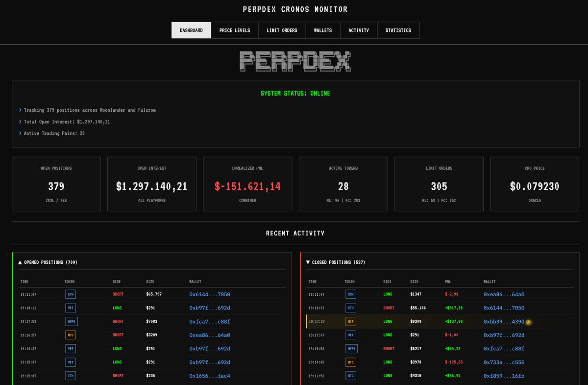Click the WIF token badge in the highlighted closed row

(x=351, y=322)
